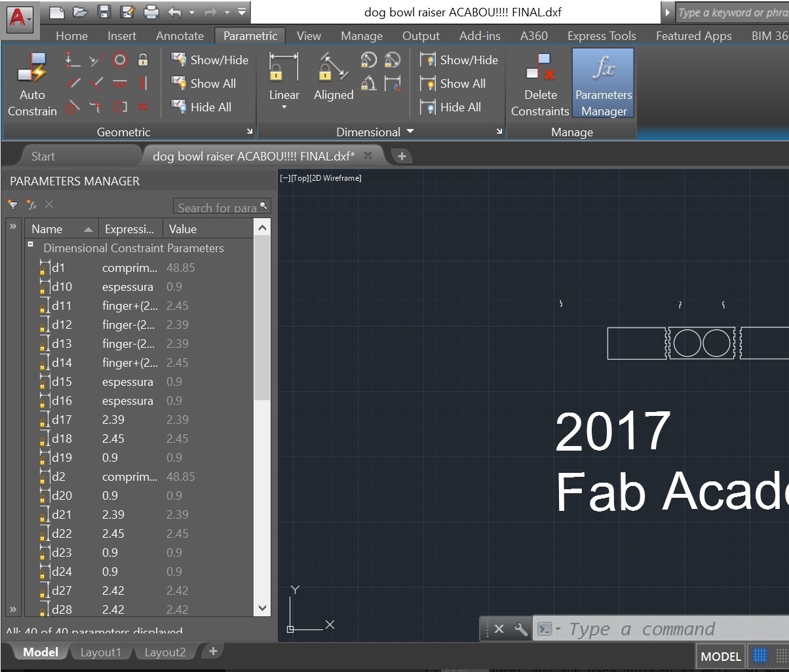
Task: Click the geometric Hide All button
Action: click(202, 107)
